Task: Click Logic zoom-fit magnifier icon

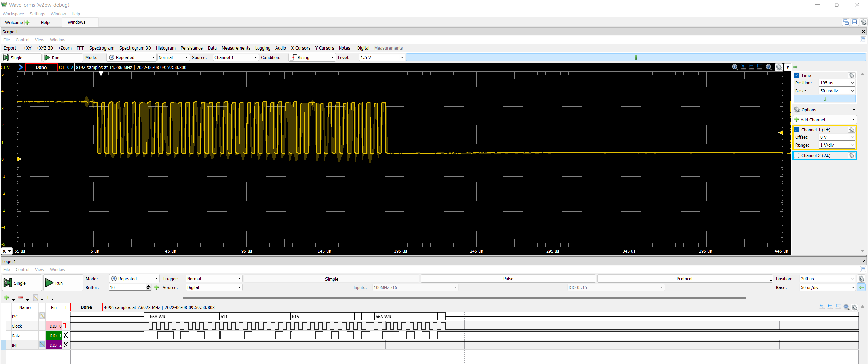Action: click(x=847, y=307)
